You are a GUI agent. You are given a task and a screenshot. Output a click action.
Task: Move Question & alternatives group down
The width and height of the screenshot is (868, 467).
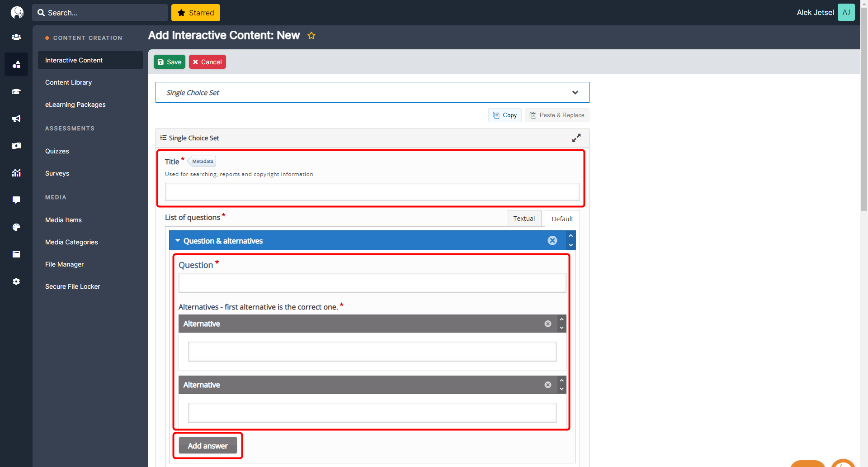click(x=571, y=245)
